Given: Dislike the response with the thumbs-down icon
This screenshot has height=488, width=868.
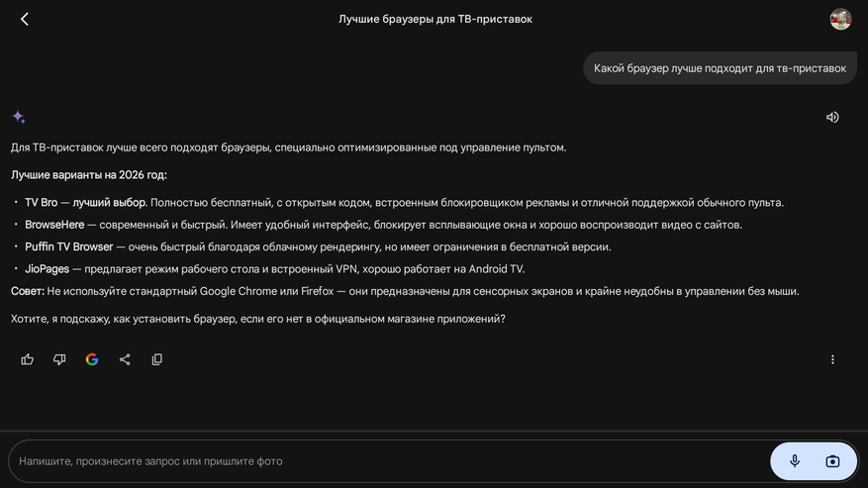Looking at the screenshot, I should pos(59,359).
